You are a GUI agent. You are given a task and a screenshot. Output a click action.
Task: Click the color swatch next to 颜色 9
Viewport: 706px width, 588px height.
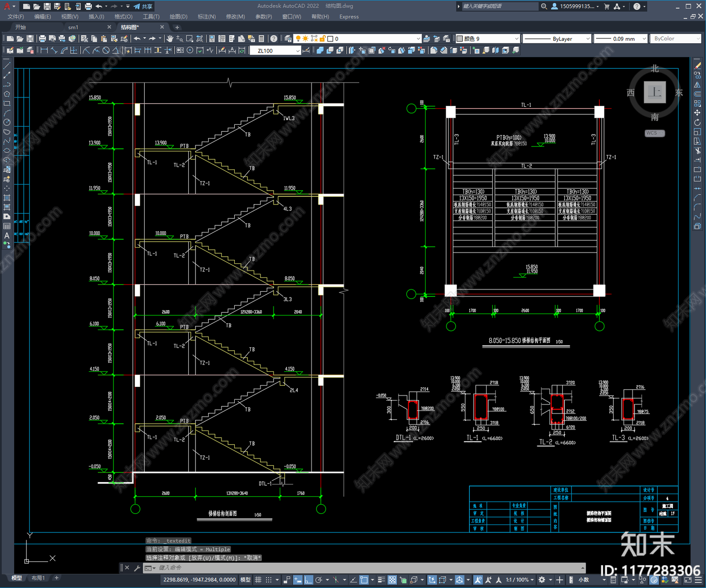(x=460, y=39)
